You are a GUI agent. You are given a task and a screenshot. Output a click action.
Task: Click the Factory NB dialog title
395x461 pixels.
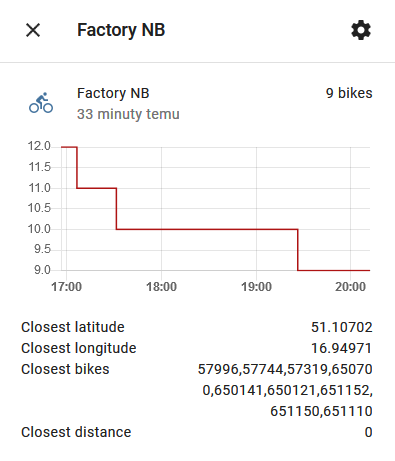click(121, 30)
